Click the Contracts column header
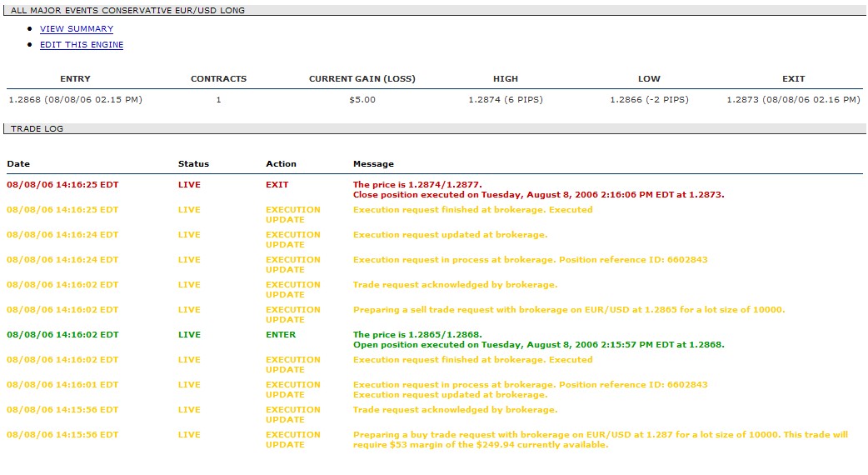Screen dimensions: 868x475 (218, 79)
